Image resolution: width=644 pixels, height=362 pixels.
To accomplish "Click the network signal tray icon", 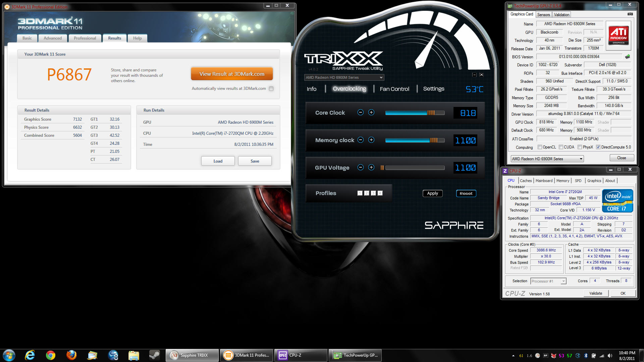I will (602, 356).
